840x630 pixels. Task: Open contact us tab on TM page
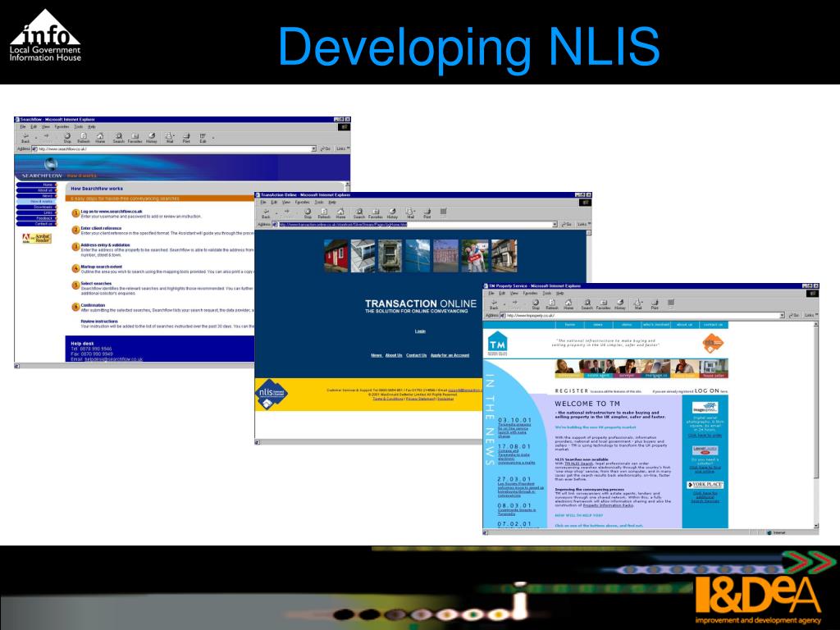pyautogui.click(x=713, y=325)
